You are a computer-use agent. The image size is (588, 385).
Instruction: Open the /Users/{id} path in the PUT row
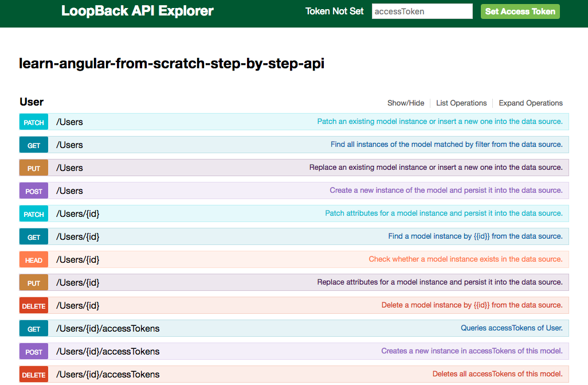pos(77,282)
